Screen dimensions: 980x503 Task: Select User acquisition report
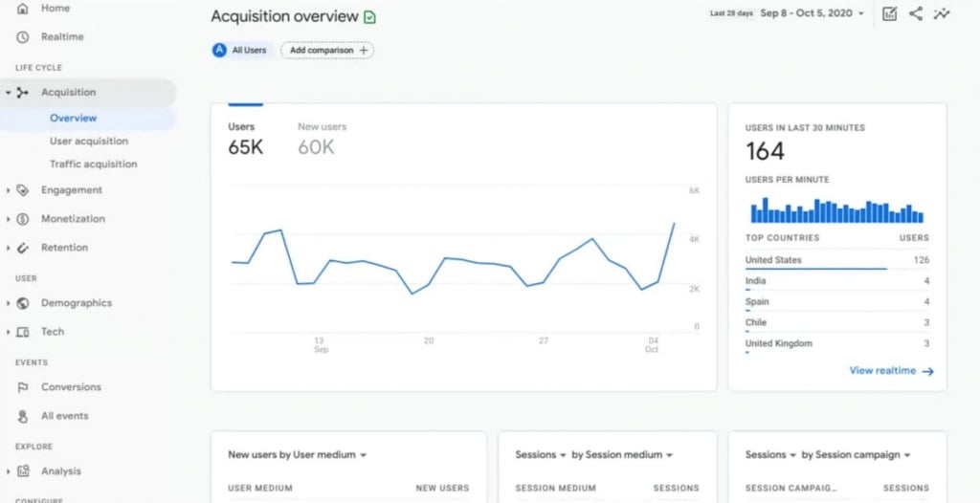(89, 142)
